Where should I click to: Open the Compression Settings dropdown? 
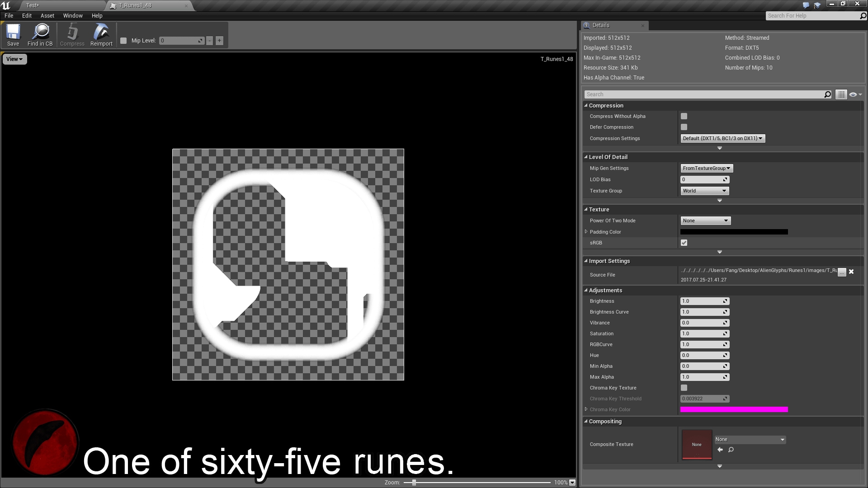722,138
